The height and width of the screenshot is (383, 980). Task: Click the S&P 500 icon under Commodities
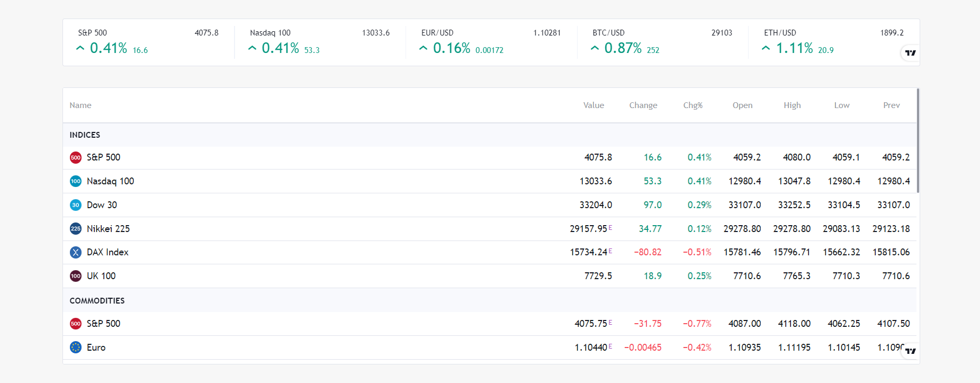[x=76, y=324]
